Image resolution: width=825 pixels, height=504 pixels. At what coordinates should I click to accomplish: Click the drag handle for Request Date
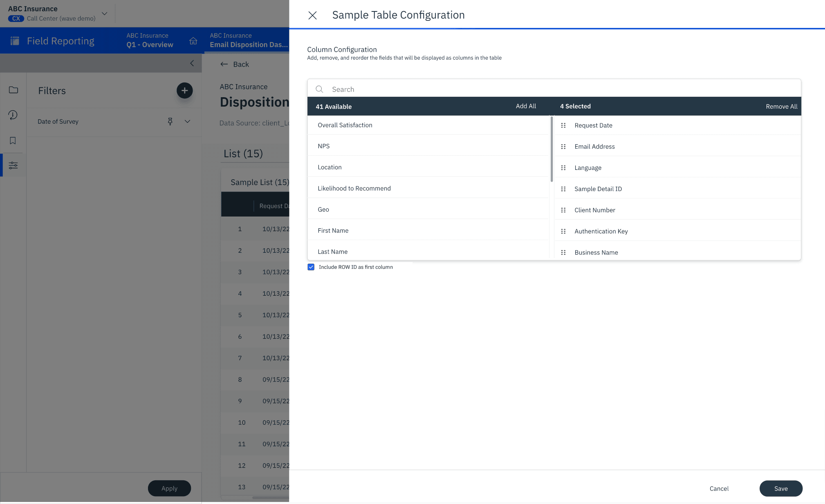pos(563,125)
